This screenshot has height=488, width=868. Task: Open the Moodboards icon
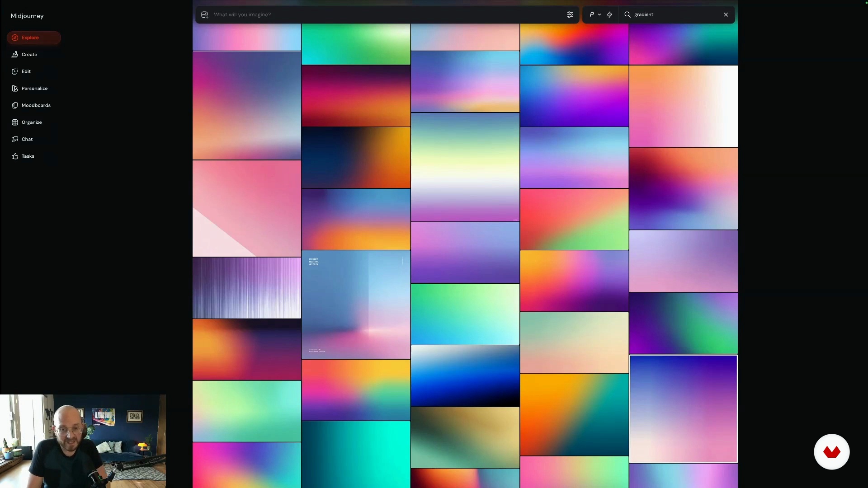pyautogui.click(x=15, y=105)
